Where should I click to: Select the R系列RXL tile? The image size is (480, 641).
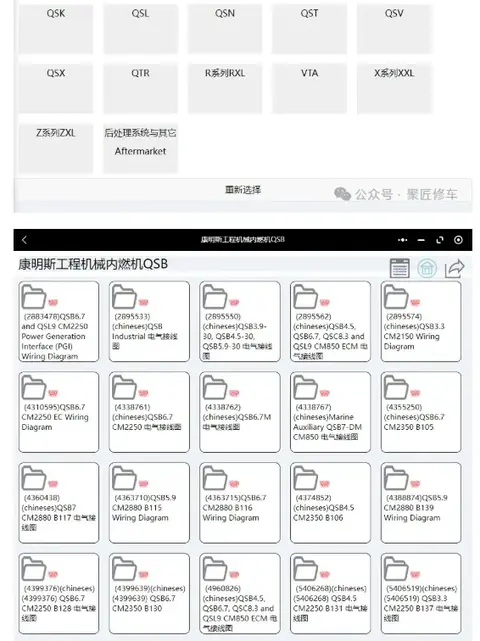[x=225, y=88]
